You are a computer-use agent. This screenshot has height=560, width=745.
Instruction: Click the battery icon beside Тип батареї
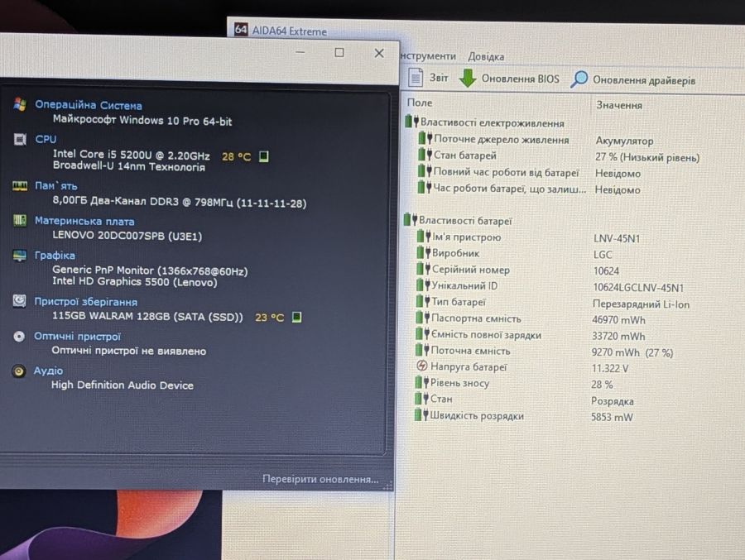pos(423,301)
